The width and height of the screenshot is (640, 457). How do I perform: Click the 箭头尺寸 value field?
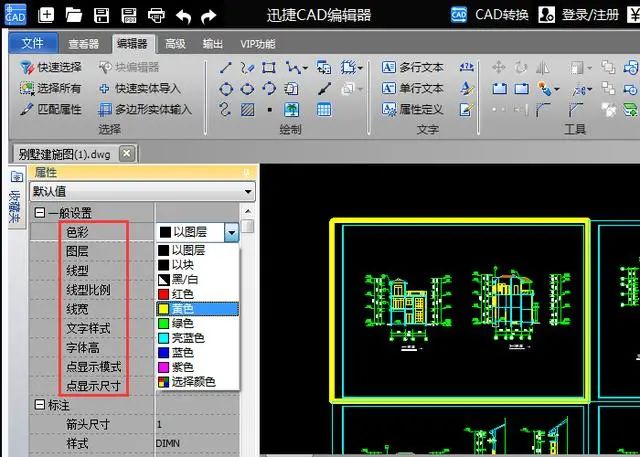click(x=197, y=424)
